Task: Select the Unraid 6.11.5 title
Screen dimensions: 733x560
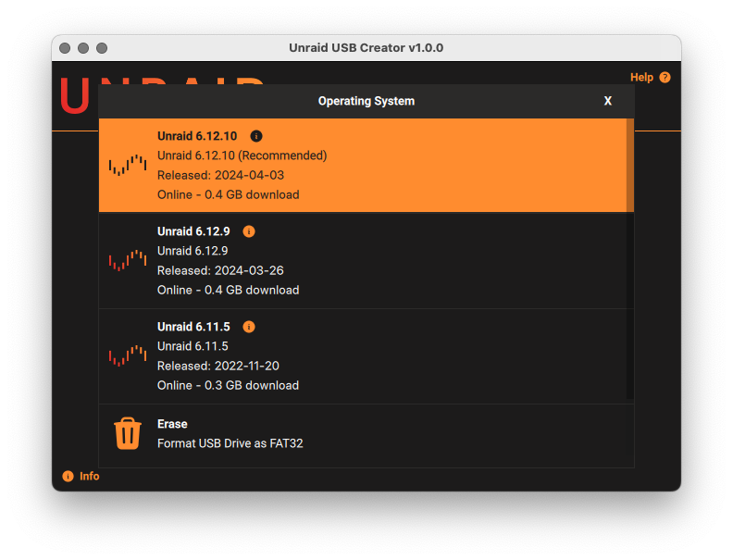Action: click(x=193, y=327)
